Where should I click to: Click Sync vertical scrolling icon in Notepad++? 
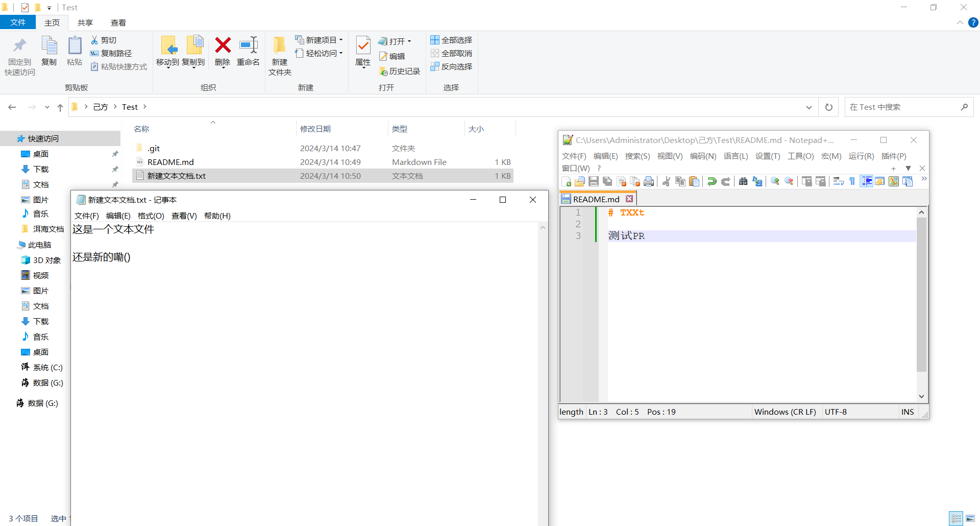tap(807, 181)
